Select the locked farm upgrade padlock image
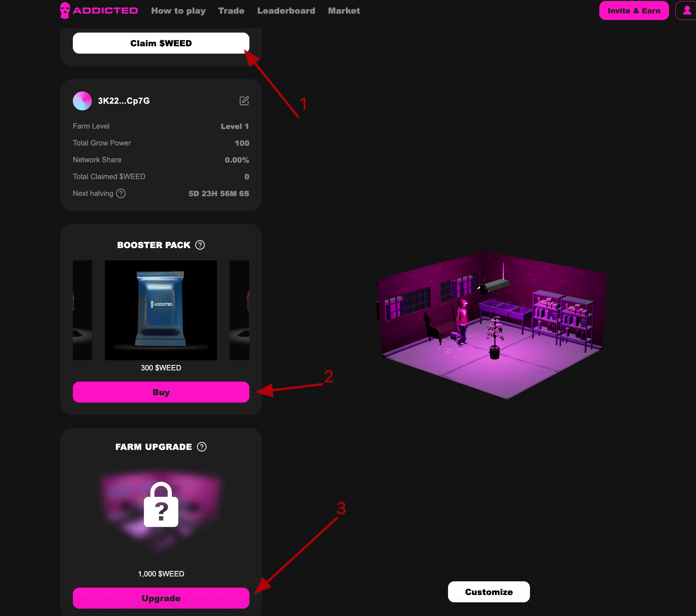This screenshot has width=696, height=616. point(161,505)
